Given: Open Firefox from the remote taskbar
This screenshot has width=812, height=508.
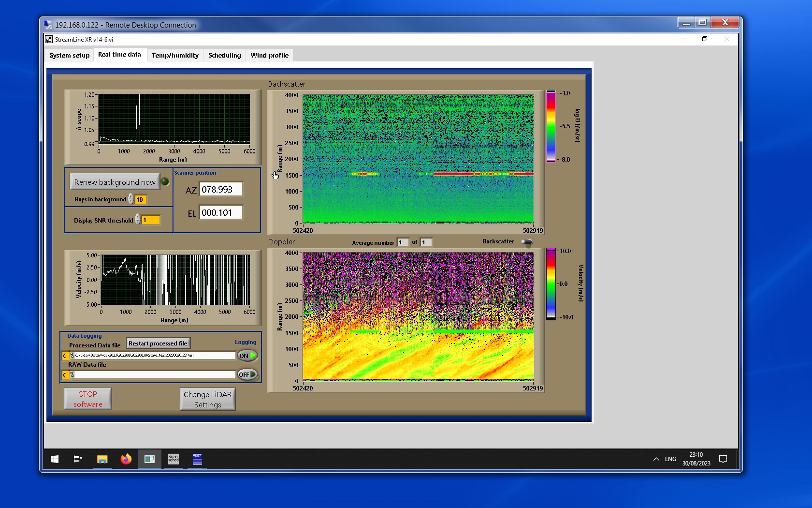Looking at the screenshot, I should pyautogui.click(x=126, y=459).
